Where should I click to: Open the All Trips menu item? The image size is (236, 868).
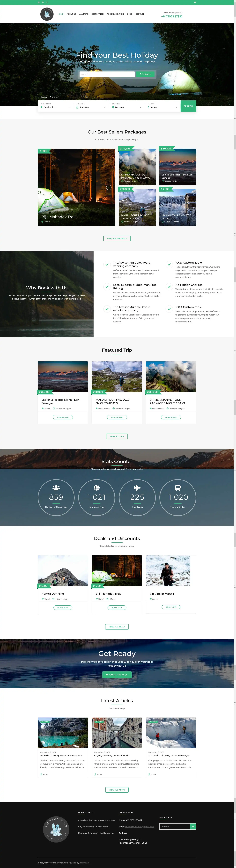[84, 14]
